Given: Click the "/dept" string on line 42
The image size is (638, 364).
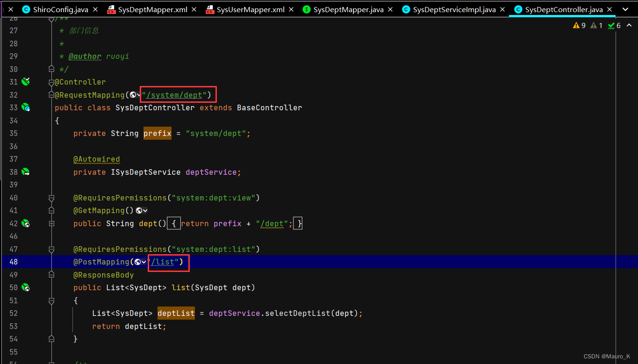Looking at the screenshot, I should pyautogui.click(x=272, y=223).
